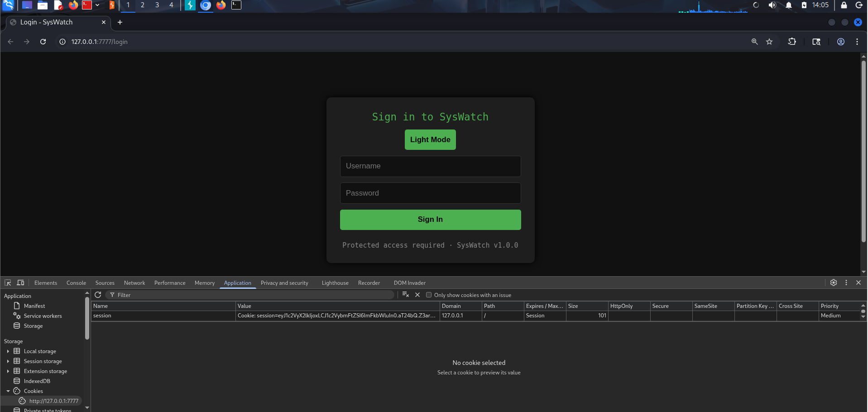The image size is (868, 412).
Task: Switch to the Network tab
Action: (134, 283)
